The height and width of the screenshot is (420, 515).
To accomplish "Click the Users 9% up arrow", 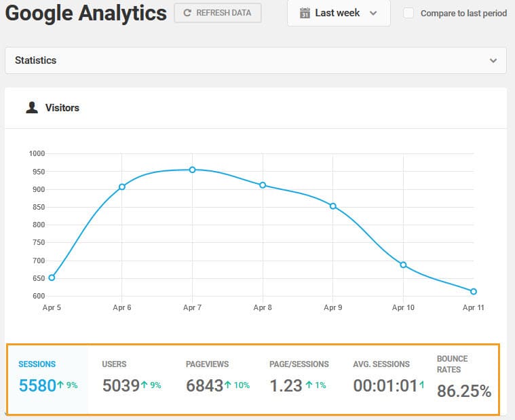I will [145, 385].
